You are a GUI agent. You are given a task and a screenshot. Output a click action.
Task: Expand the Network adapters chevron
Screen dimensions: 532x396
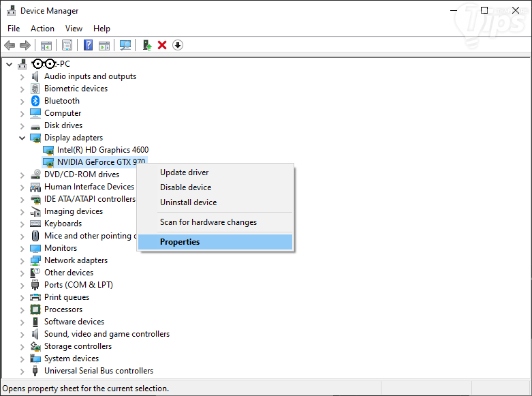(22, 261)
